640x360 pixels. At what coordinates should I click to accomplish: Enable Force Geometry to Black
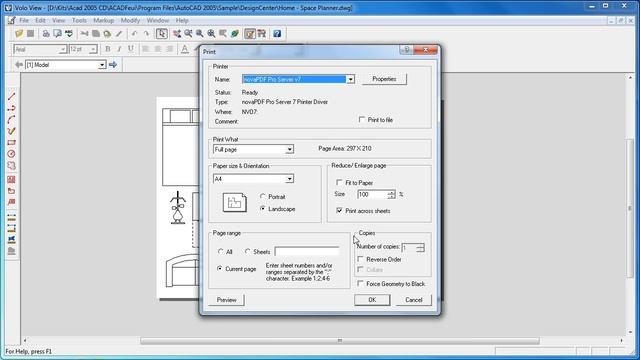tap(360, 283)
